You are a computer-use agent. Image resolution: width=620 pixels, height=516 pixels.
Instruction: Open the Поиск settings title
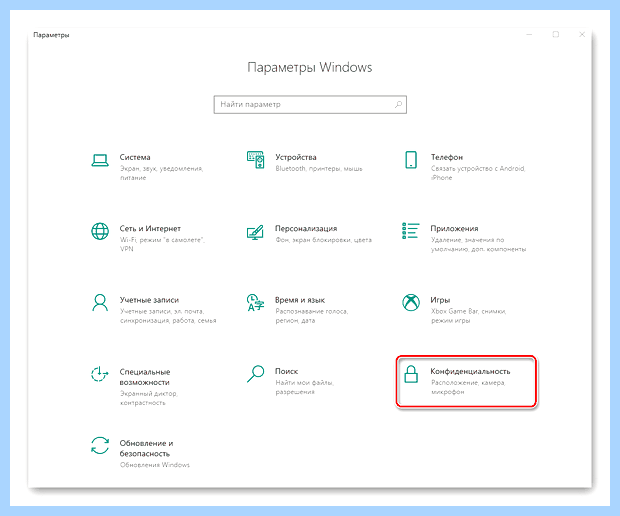pos(286,371)
